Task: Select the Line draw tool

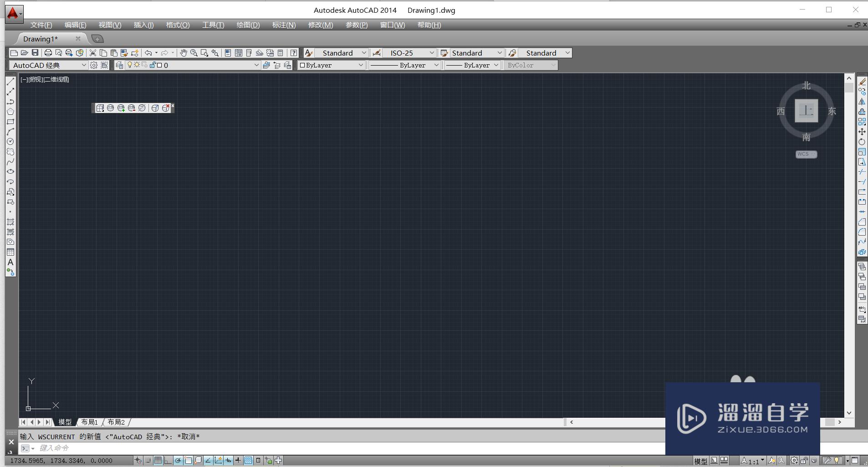Action: [10, 82]
